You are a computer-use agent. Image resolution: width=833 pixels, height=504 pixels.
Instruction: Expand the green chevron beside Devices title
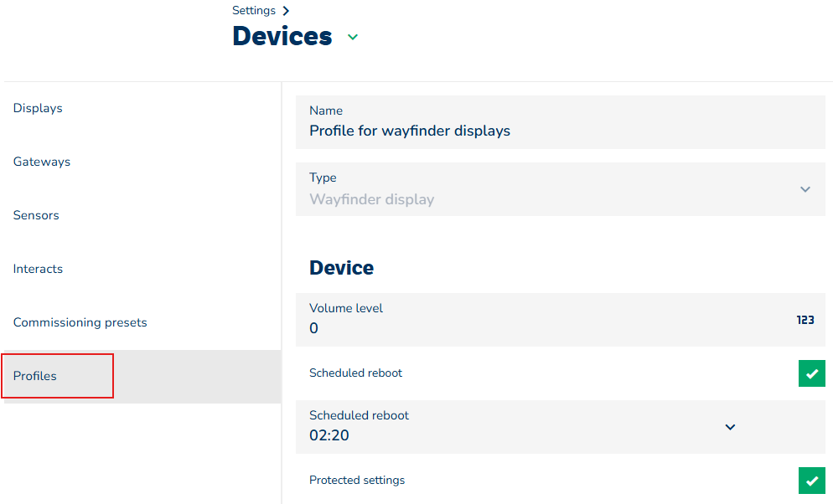[353, 37]
